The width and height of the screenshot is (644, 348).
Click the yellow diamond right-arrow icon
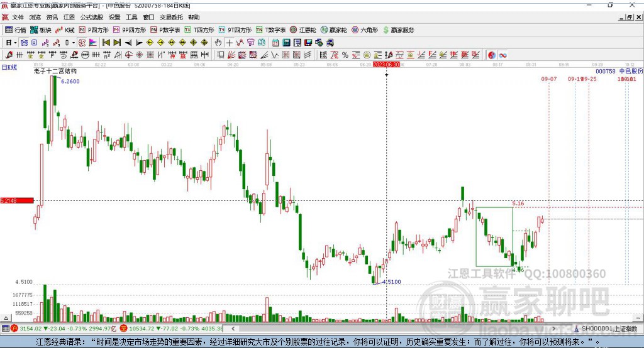[x=160, y=43]
